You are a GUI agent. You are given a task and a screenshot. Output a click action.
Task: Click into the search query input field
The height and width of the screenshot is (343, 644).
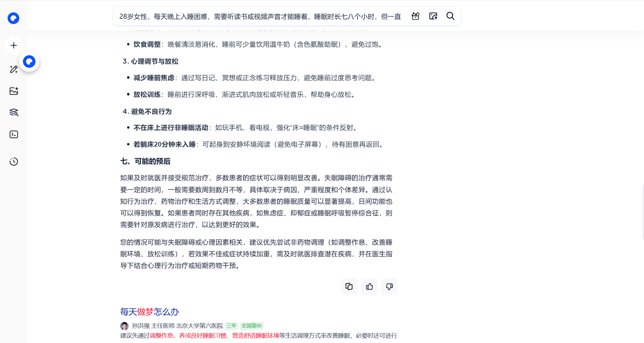pos(260,16)
